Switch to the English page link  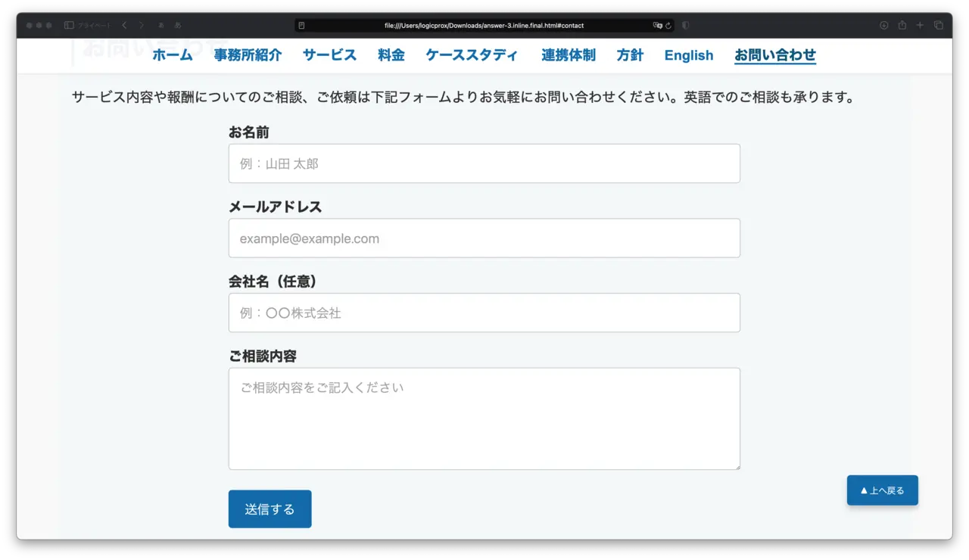pyautogui.click(x=689, y=55)
